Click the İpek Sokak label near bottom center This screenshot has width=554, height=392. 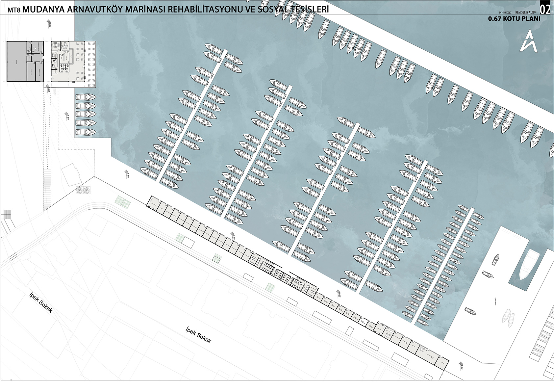click(x=198, y=335)
